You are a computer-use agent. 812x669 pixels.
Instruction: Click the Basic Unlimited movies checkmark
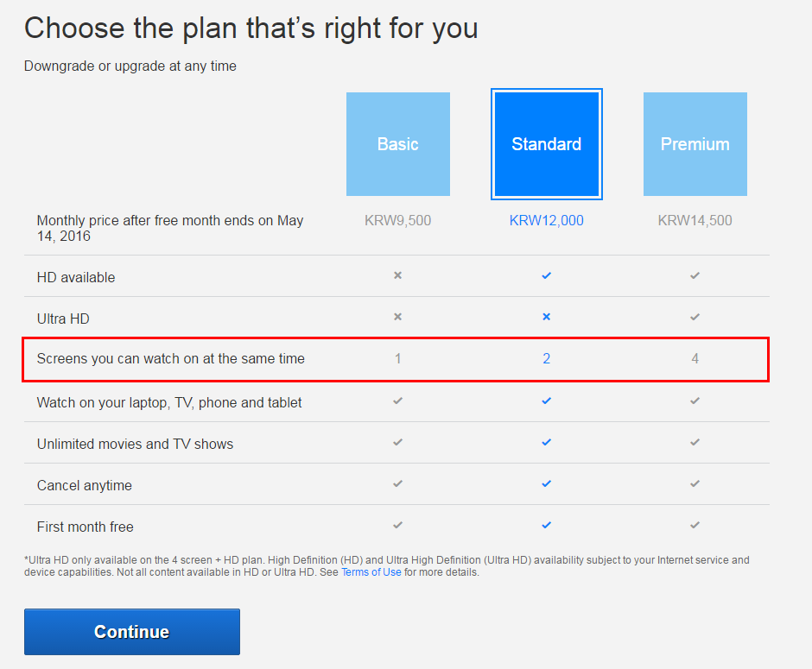click(397, 442)
